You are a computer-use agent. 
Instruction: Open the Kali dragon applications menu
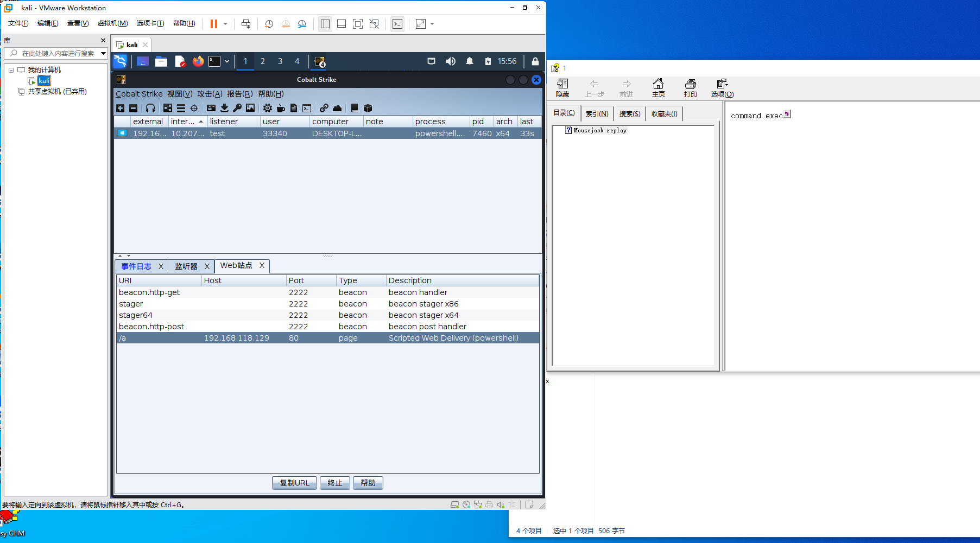[x=120, y=61]
